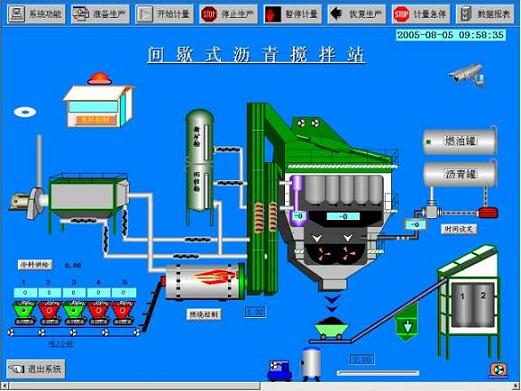This screenshot has width=521, height=391.
Task: Click the 燃烧控制 button below the drum
Action: point(204,314)
